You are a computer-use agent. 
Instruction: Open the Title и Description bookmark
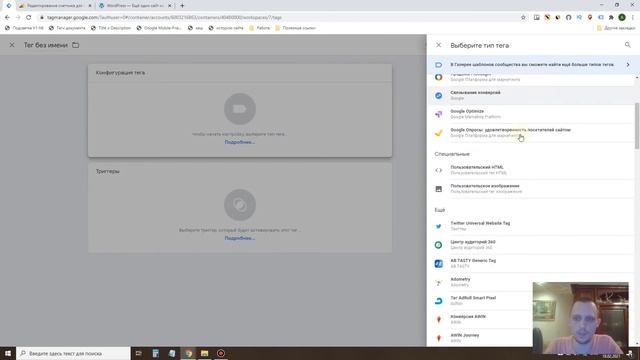[x=111, y=28]
